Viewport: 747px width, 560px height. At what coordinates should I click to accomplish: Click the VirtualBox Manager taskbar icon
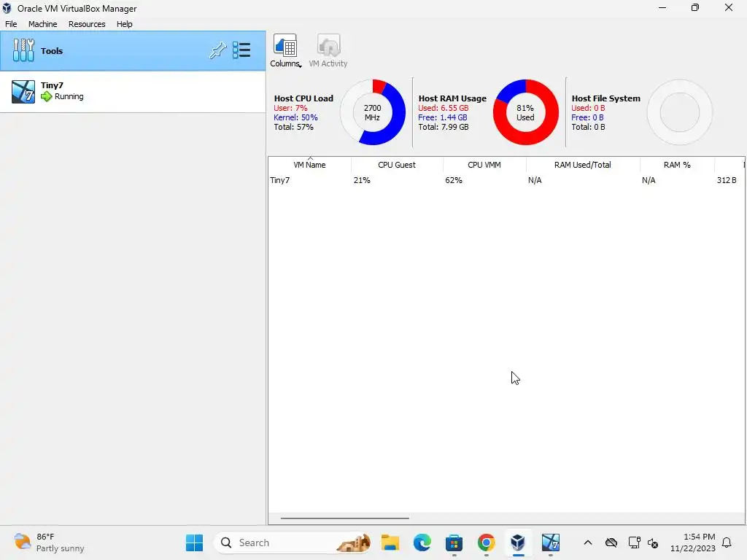pyautogui.click(x=518, y=542)
